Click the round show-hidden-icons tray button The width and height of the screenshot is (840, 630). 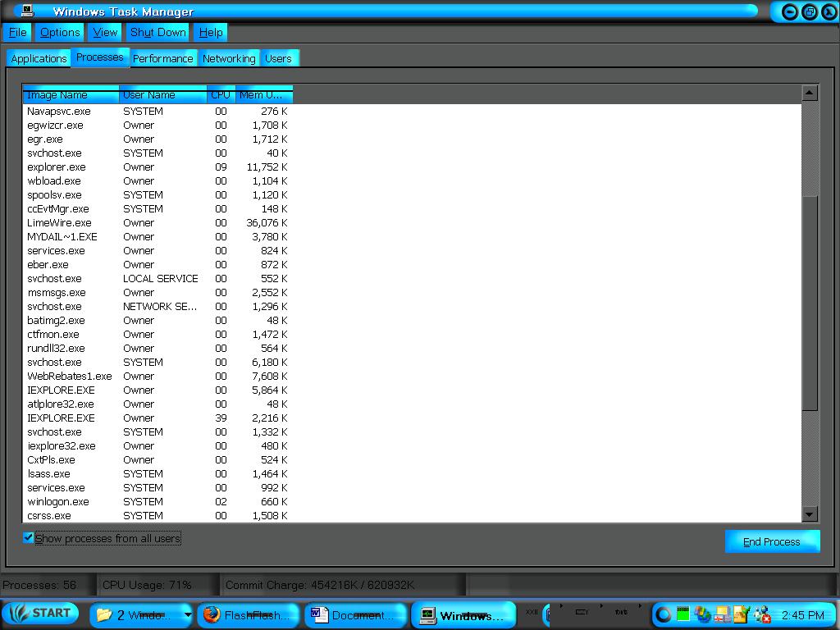663,614
